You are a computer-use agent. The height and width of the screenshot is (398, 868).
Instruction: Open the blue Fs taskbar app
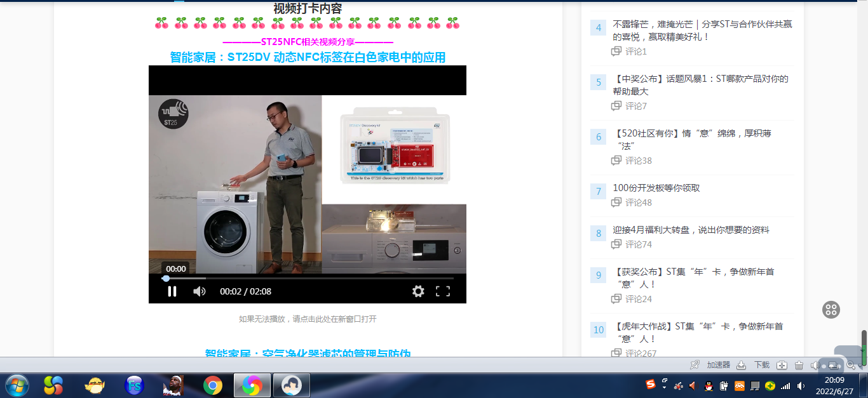point(134,385)
